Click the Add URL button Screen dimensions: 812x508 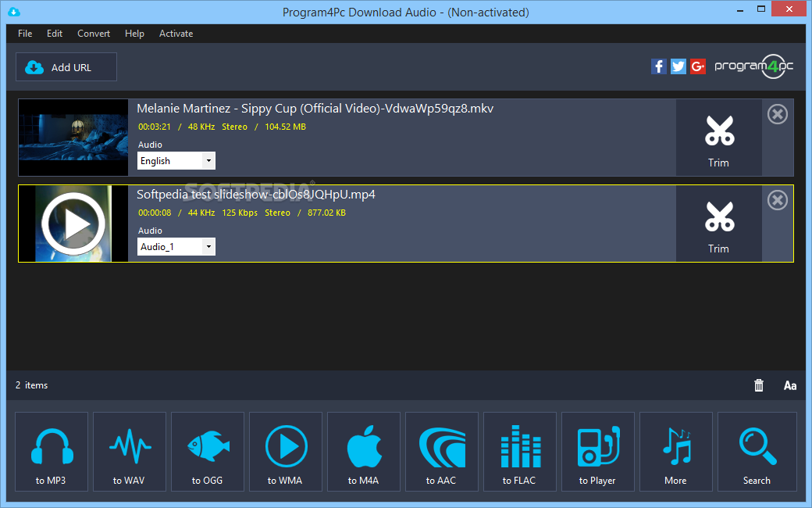pyautogui.click(x=66, y=67)
